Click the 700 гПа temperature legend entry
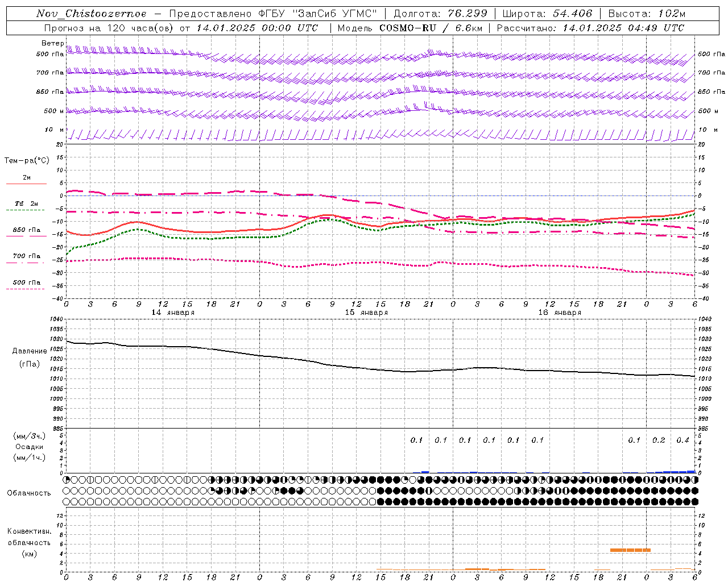The width and height of the screenshot is (728, 582). pos(27,256)
